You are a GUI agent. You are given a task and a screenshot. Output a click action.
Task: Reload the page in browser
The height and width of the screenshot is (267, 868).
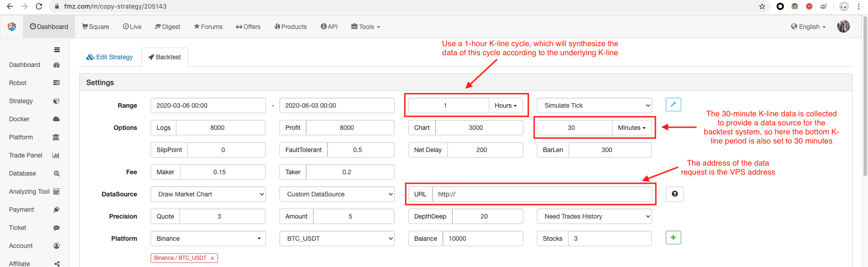tap(39, 6)
